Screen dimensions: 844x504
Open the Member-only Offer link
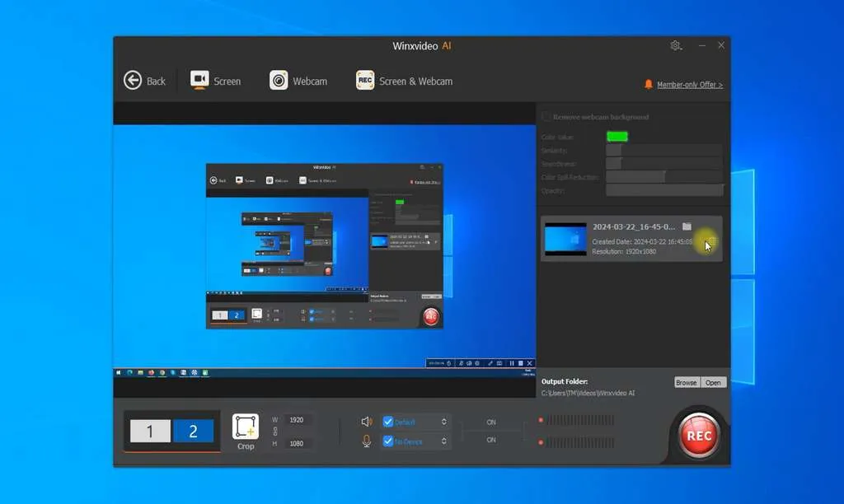point(688,85)
